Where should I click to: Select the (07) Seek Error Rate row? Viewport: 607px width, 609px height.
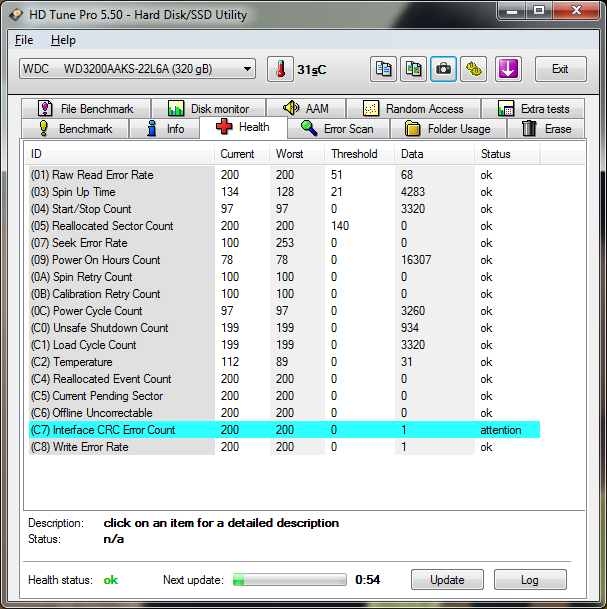[284, 243]
